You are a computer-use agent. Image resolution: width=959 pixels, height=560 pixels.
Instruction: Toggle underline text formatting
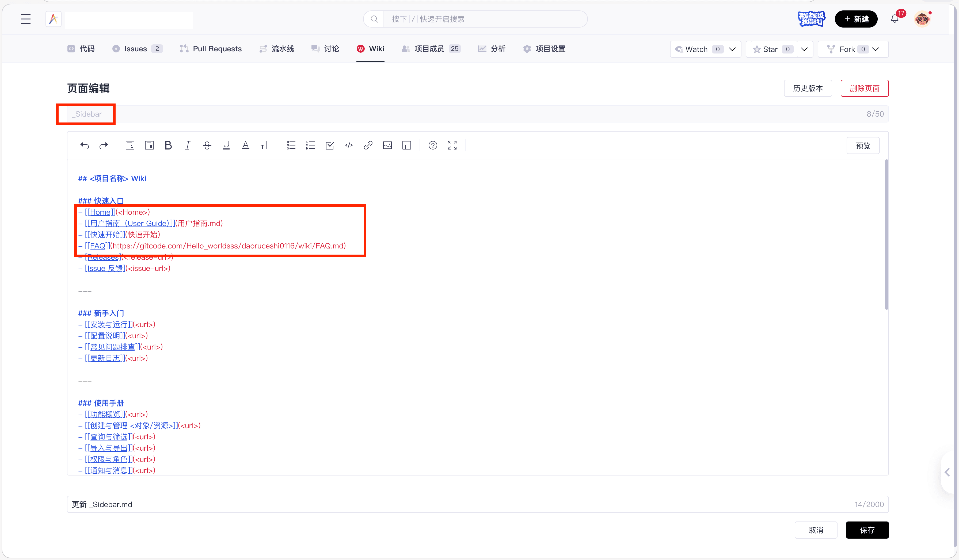click(226, 145)
